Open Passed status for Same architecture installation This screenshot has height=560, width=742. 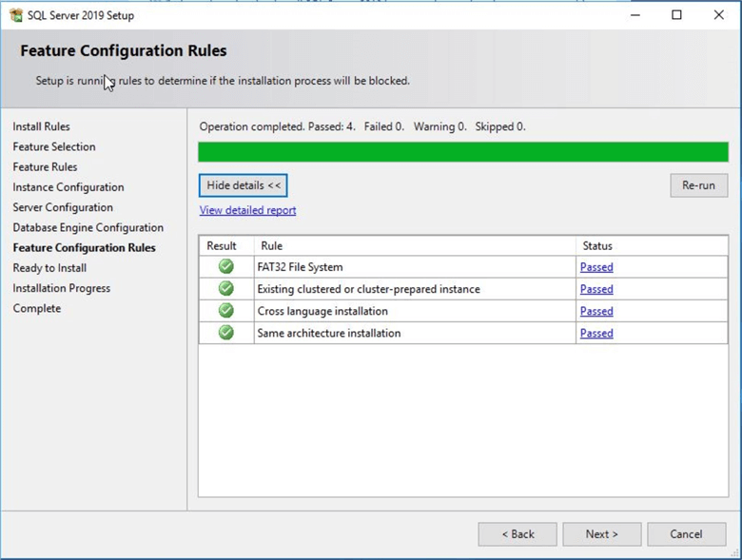click(596, 333)
